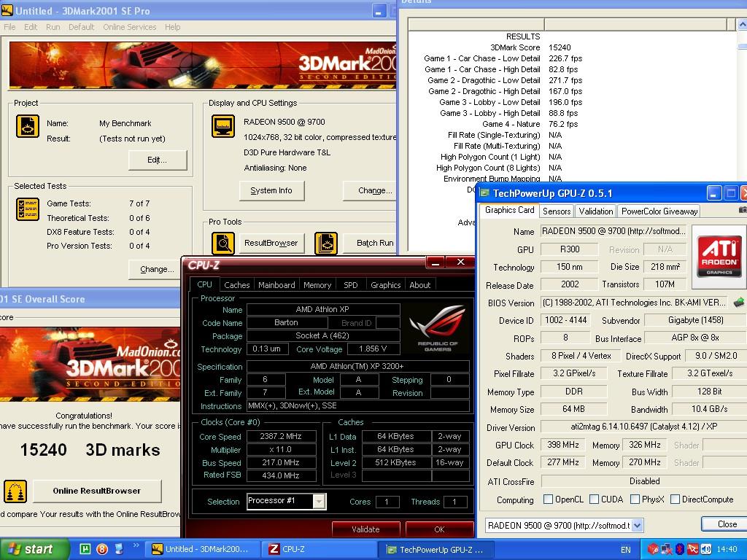The width and height of the screenshot is (747, 560).
Task: Click the ResultBrowser button
Action: pos(271,243)
